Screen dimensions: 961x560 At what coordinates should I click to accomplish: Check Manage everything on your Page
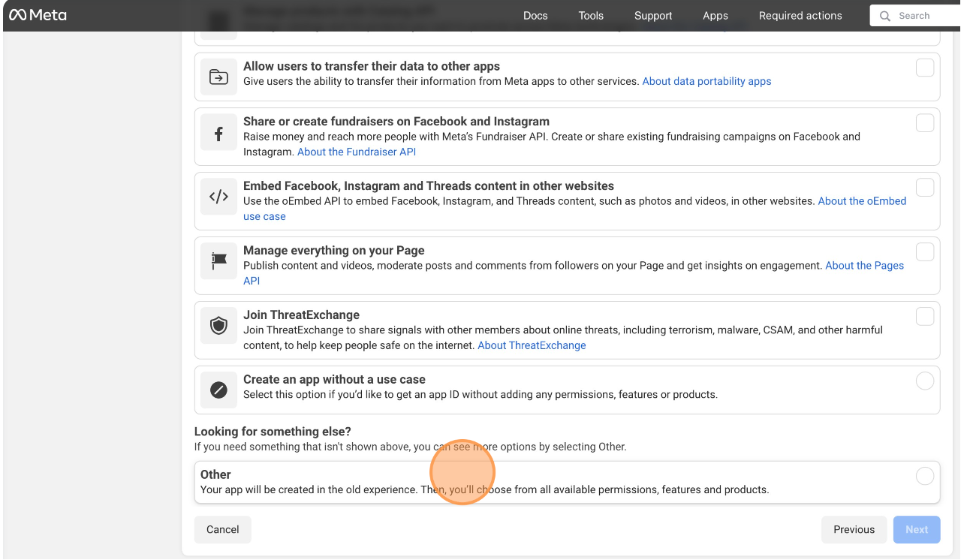pyautogui.click(x=925, y=252)
